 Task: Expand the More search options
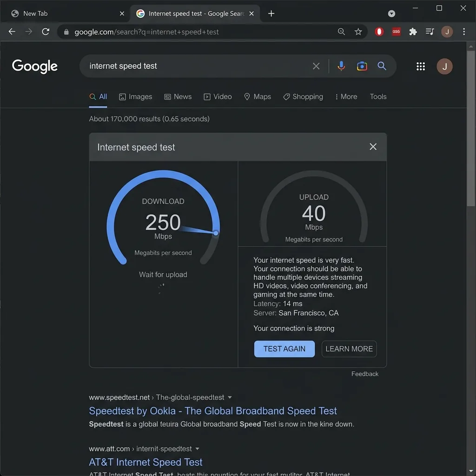tap(346, 97)
